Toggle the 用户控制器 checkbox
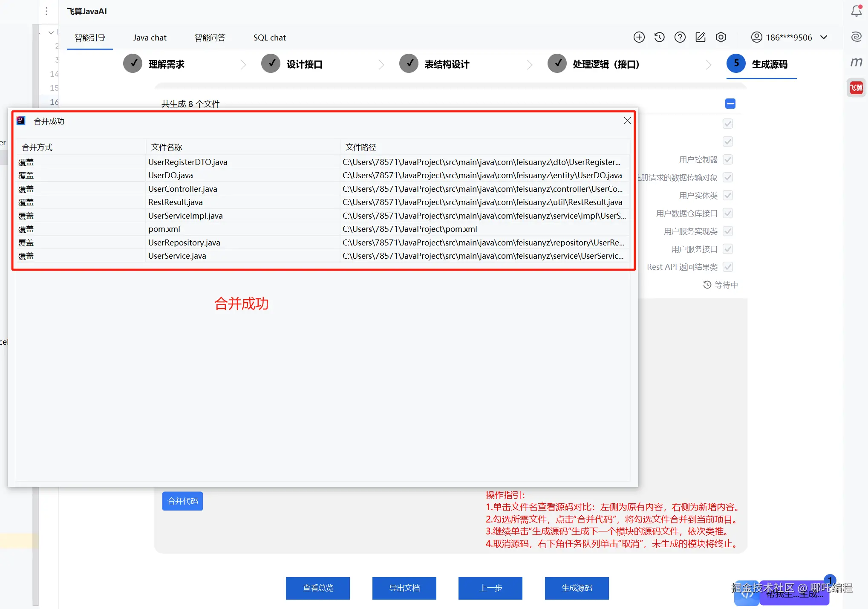The height and width of the screenshot is (609, 868). [x=727, y=160]
